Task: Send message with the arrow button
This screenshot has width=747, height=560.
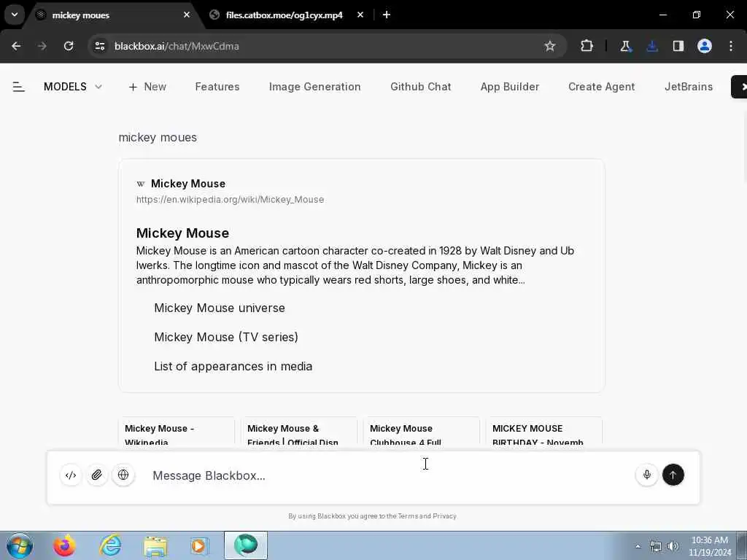Action: (x=673, y=475)
